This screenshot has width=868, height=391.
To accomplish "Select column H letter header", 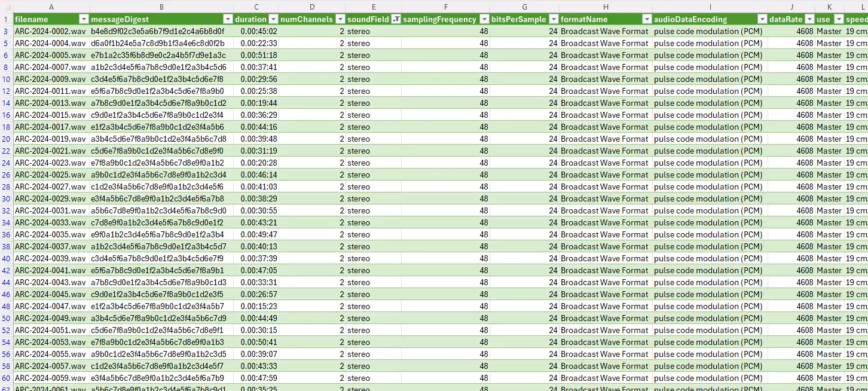I will 606,7.
